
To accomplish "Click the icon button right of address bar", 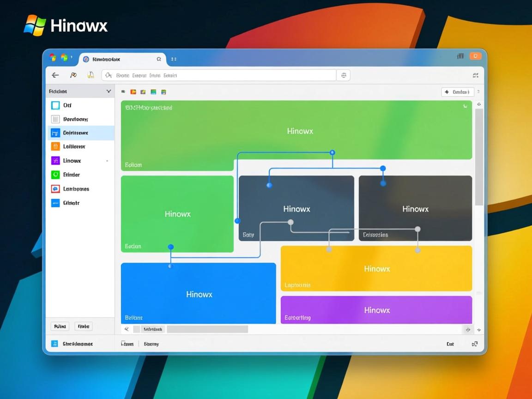I will tap(343, 75).
